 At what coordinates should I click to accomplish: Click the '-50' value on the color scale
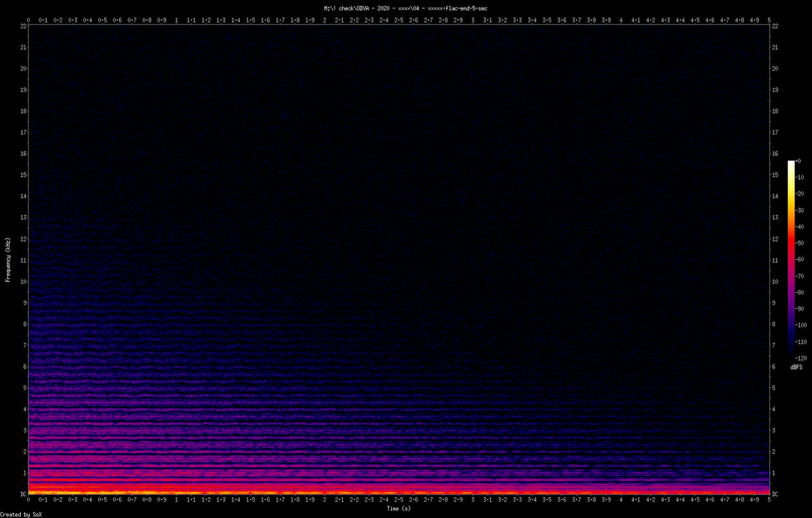799,243
